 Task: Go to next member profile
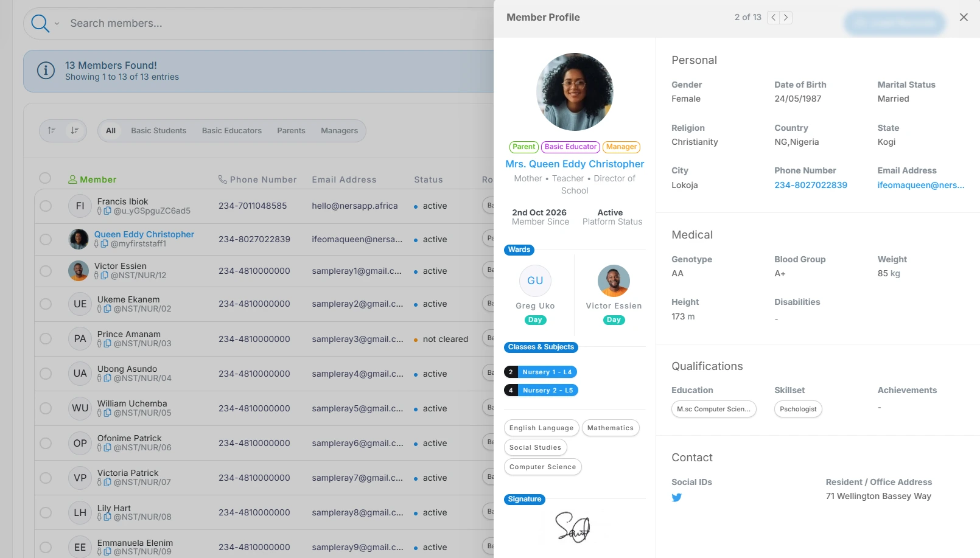click(x=786, y=18)
